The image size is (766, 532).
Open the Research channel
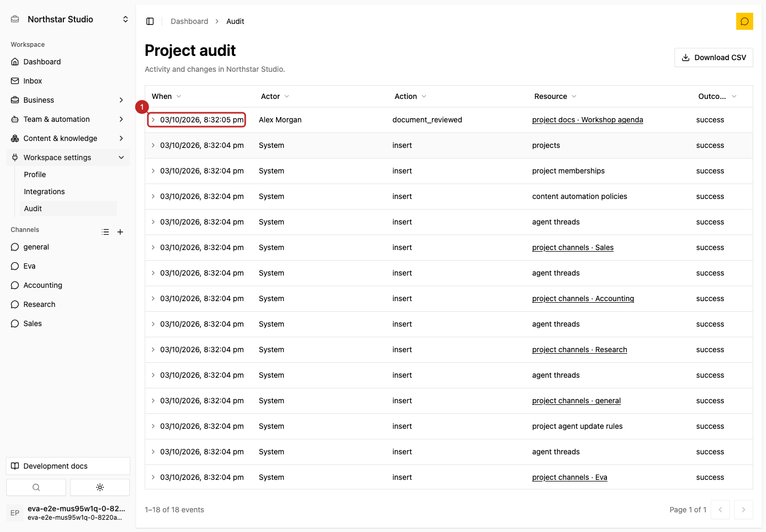click(x=68, y=304)
